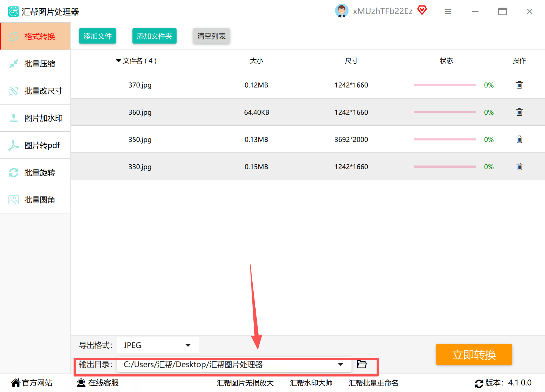Click the orange 立即转换 button
Screen dimensions: 545x392
click(474, 354)
